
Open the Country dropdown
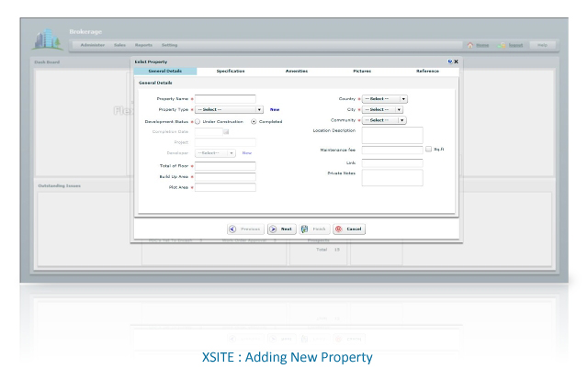[x=385, y=99]
